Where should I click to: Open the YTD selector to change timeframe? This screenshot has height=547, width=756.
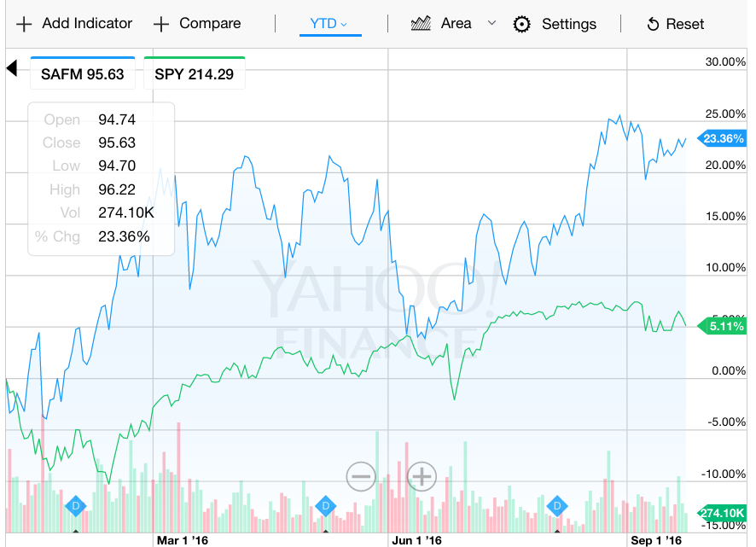point(330,24)
